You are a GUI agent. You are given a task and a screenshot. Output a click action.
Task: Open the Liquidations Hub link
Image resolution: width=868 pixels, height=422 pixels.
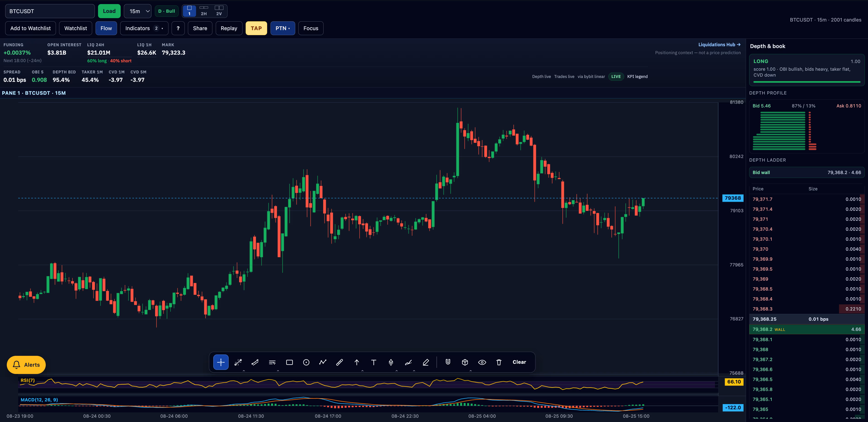click(x=719, y=44)
